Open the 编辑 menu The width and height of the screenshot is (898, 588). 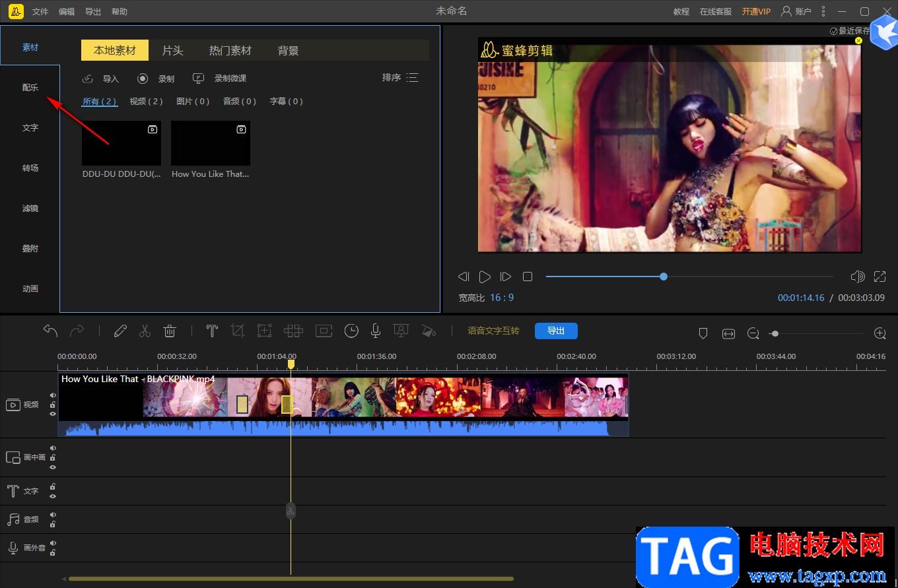67,12
